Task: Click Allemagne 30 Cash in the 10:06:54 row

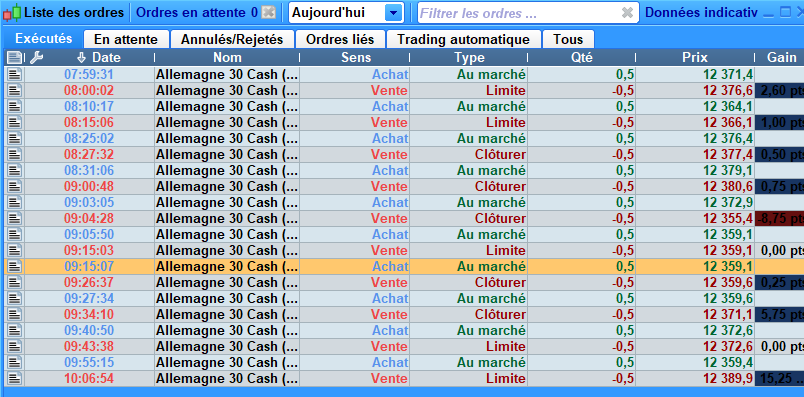Action: (x=227, y=379)
